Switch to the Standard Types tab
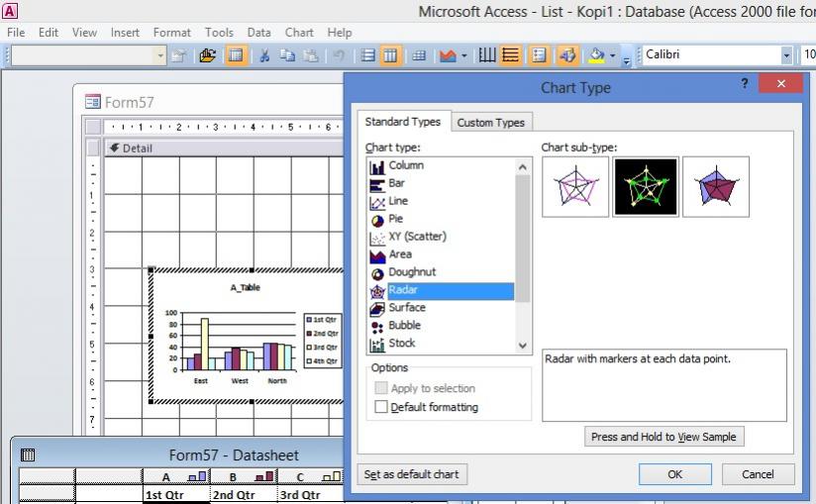The image size is (816, 504). point(403,121)
